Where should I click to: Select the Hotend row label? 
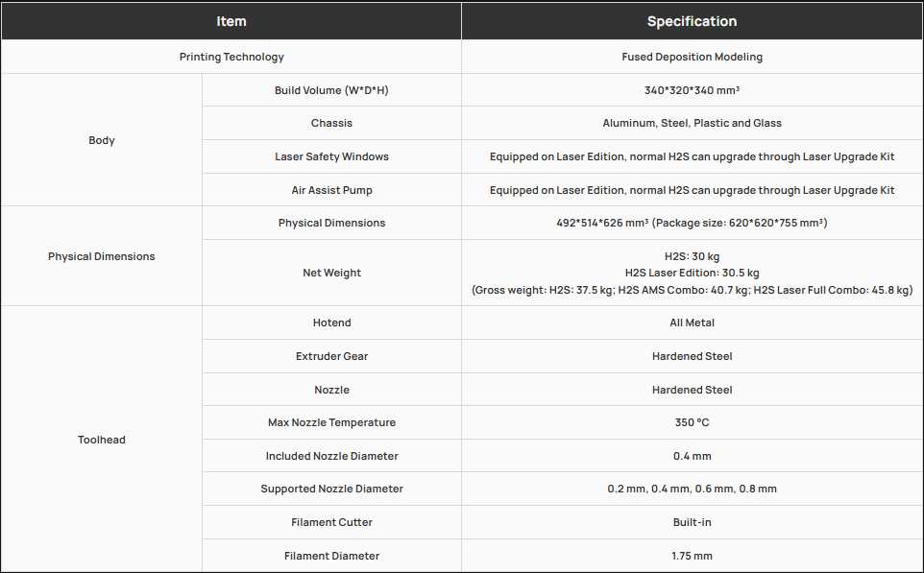pyautogui.click(x=331, y=322)
